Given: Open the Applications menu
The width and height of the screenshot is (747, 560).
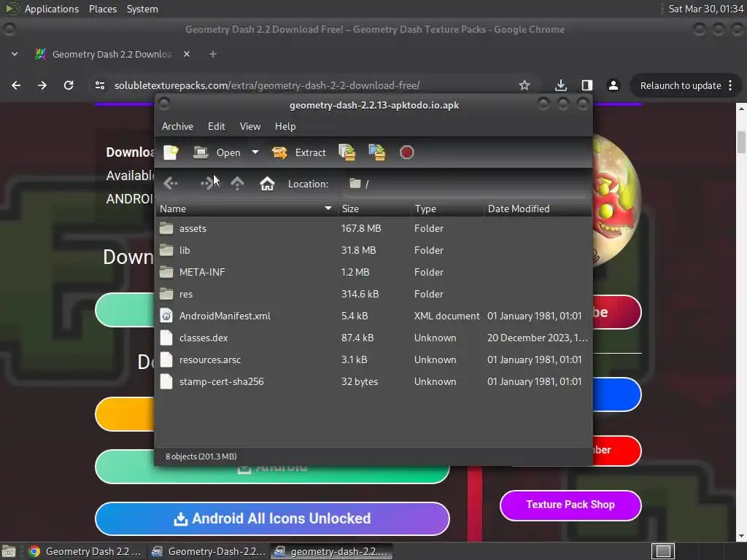Looking at the screenshot, I should click(52, 9).
